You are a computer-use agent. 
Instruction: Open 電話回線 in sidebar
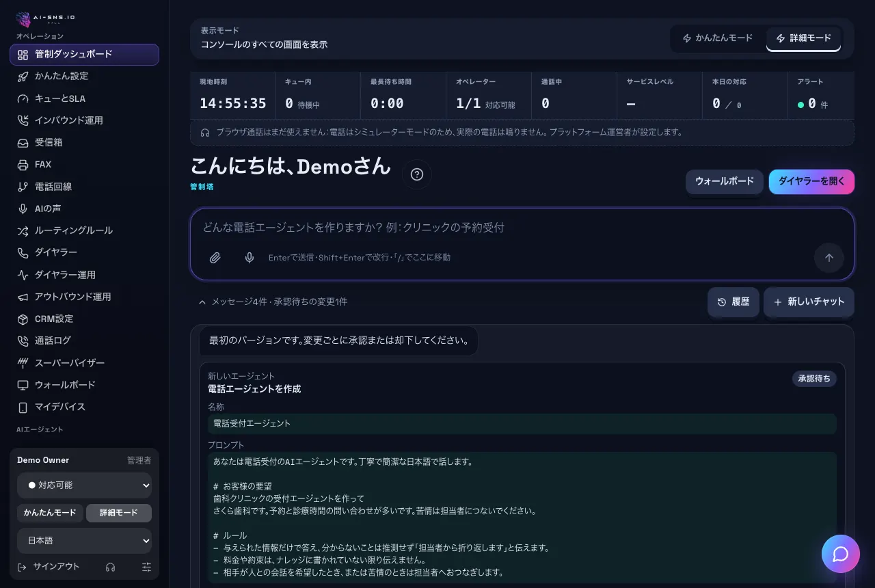(84, 187)
